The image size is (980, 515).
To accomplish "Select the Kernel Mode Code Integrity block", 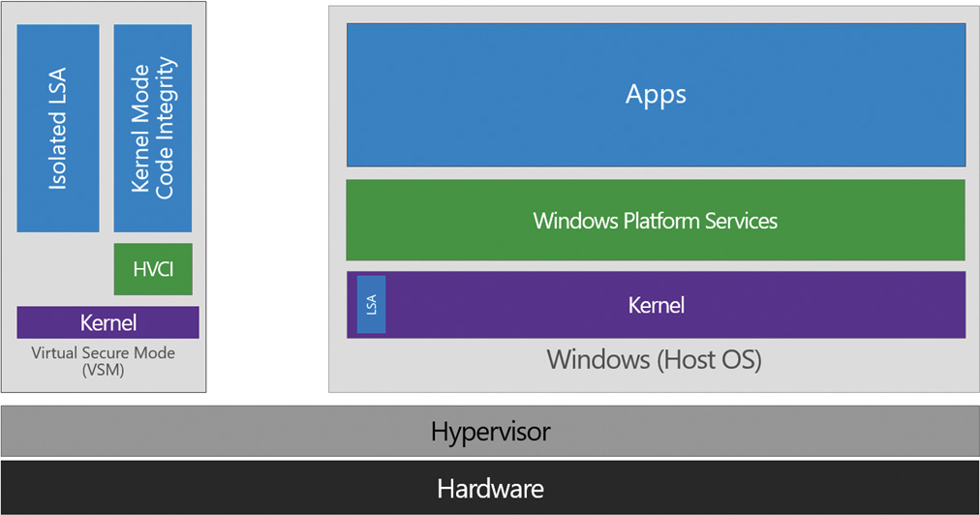I will pyautogui.click(x=153, y=128).
